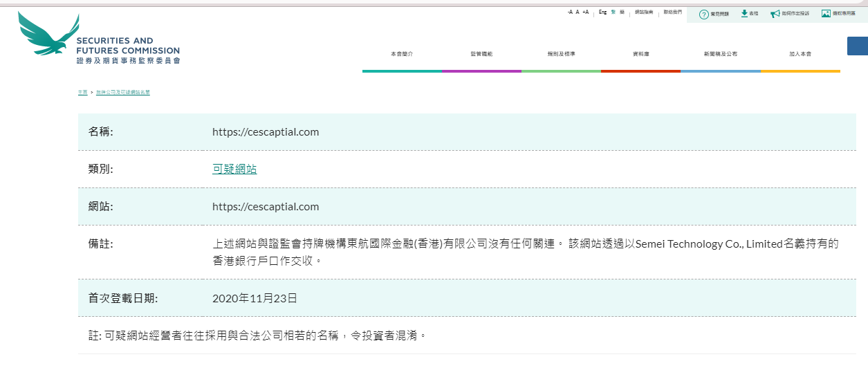Increase font size with +A
Viewport: 868px width, 377px height.
coord(586,12)
